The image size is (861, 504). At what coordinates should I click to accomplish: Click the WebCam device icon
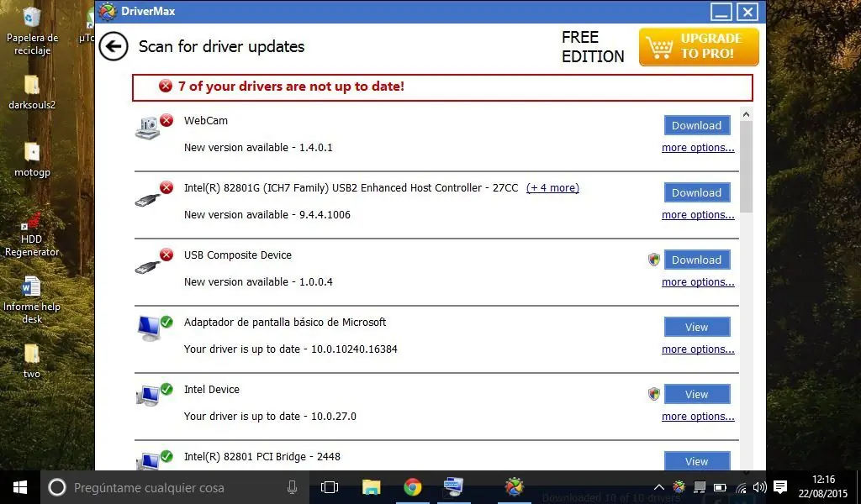(x=148, y=129)
